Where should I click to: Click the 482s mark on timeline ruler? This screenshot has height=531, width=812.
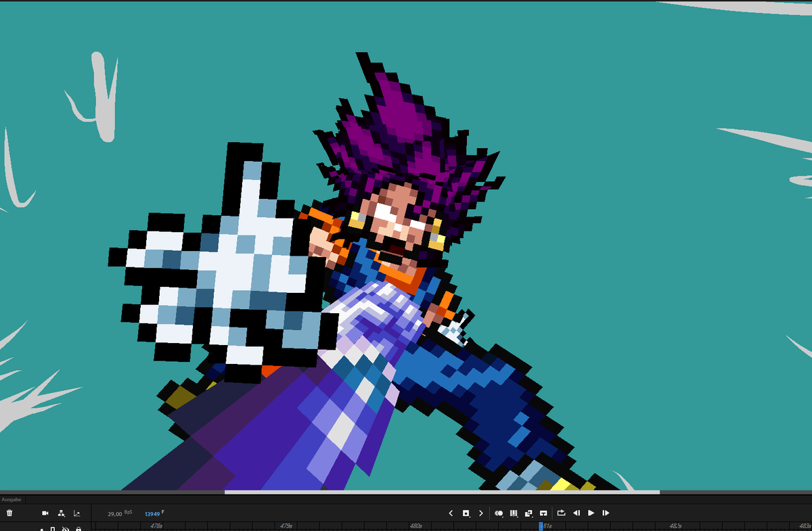tap(675, 526)
